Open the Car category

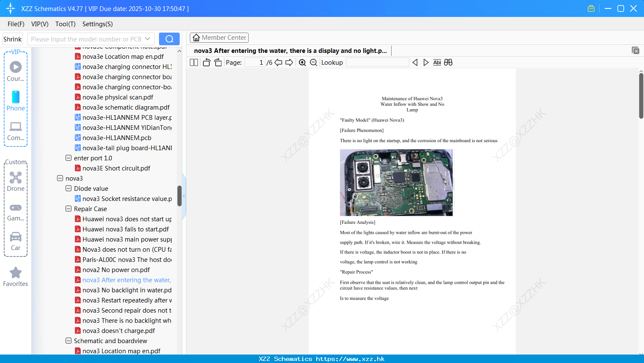pos(16,241)
